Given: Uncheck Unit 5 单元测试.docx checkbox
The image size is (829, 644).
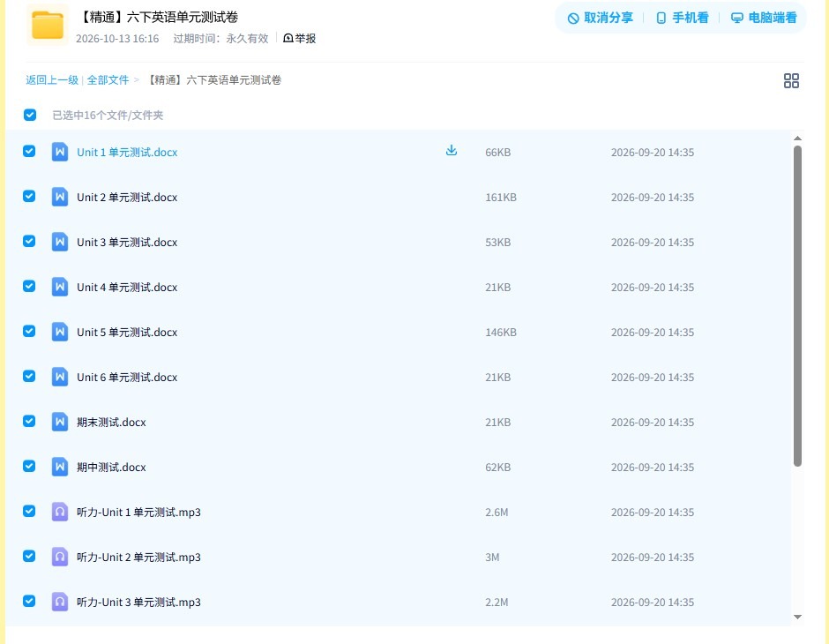Looking at the screenshot, I should coord(29,331).
